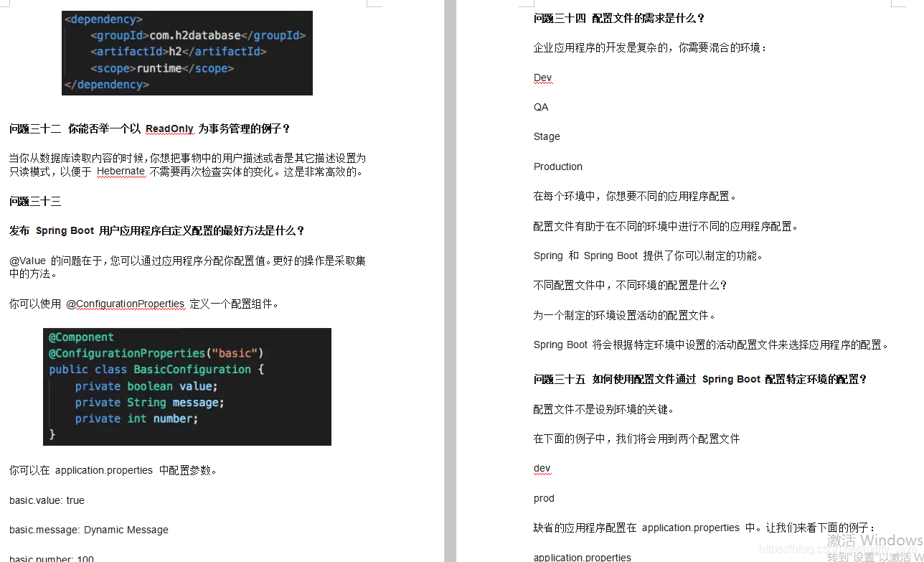This screenshot has height=562, width=924.
Task: Click the artifactId h2 code line
Action: (x=179, y=52)
